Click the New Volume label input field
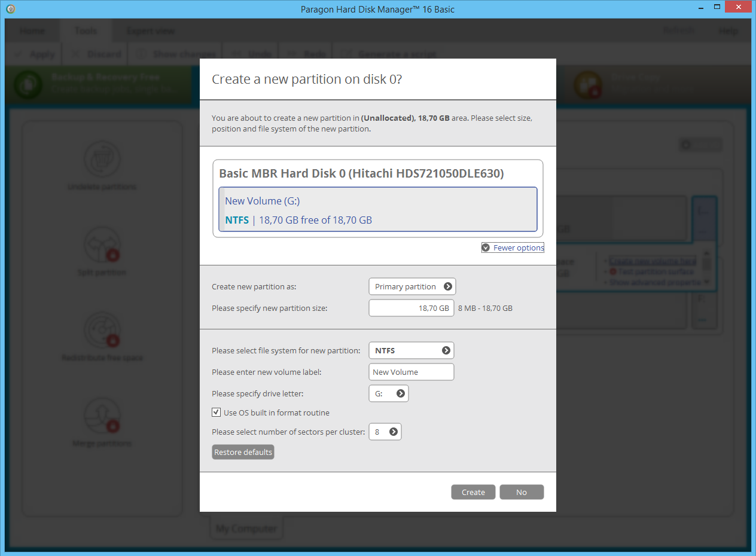The image size is (756, 556). tap(411, 372)
